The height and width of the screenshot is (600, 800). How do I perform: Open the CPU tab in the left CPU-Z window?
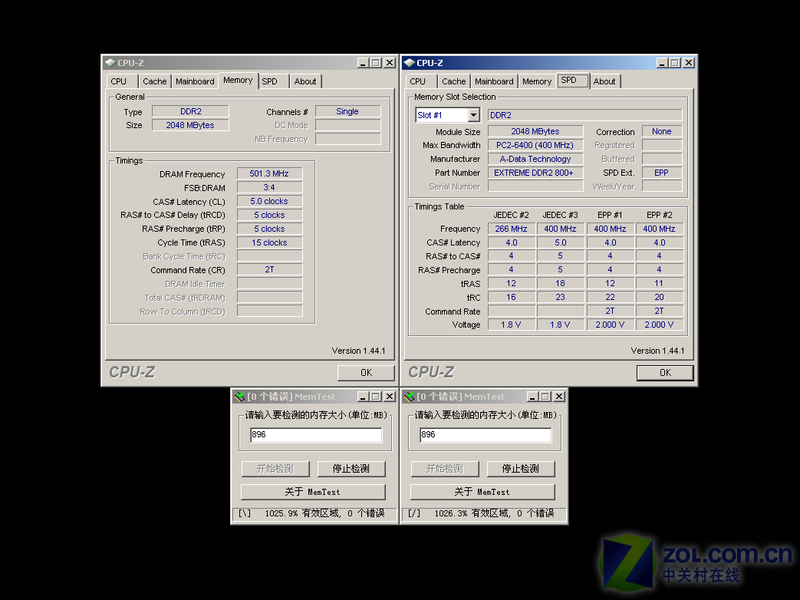(121, 81)
